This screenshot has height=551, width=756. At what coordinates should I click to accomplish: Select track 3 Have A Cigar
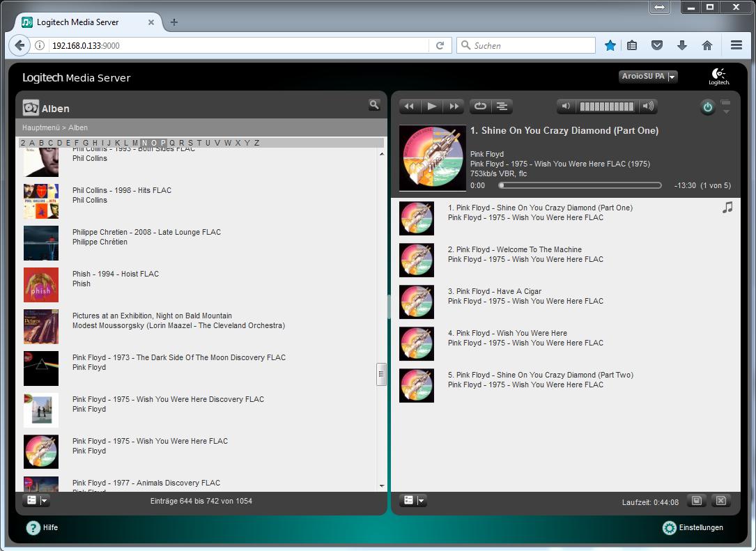click(494, 292)
